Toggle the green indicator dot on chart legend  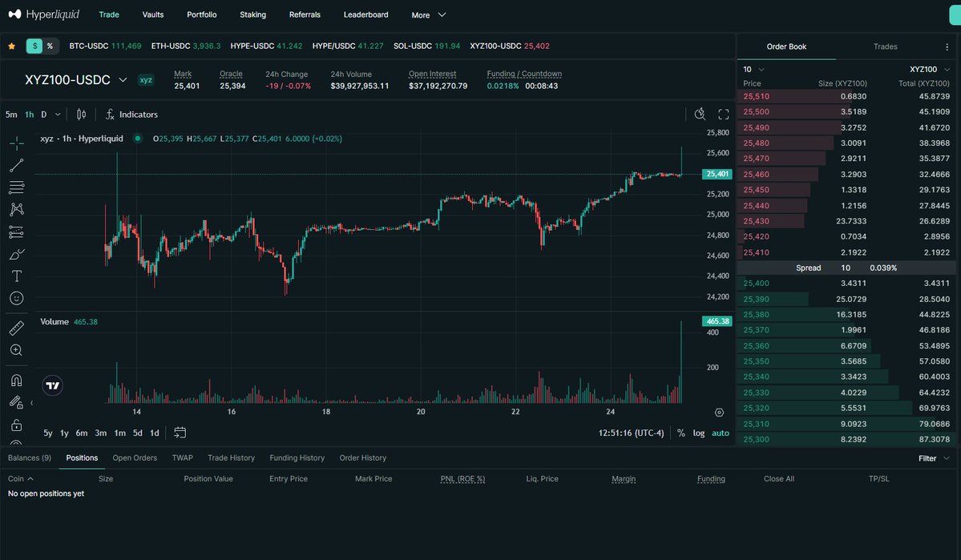(x=137, y=139)
